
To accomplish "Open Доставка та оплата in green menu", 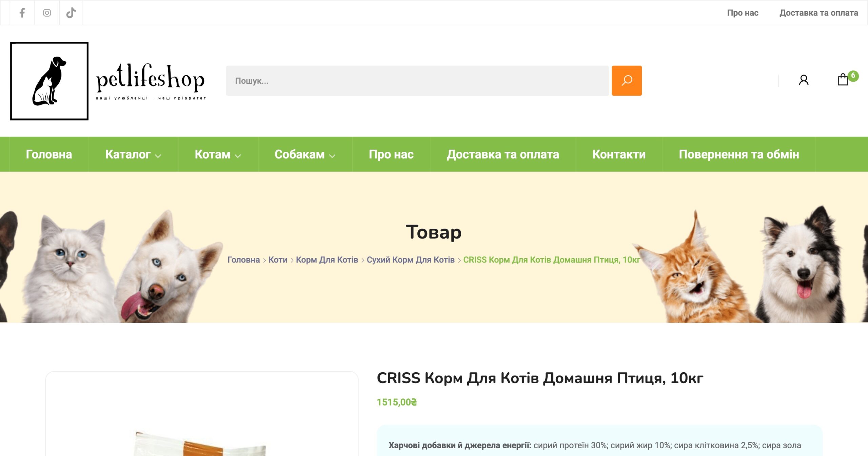I will coord(502,154).
